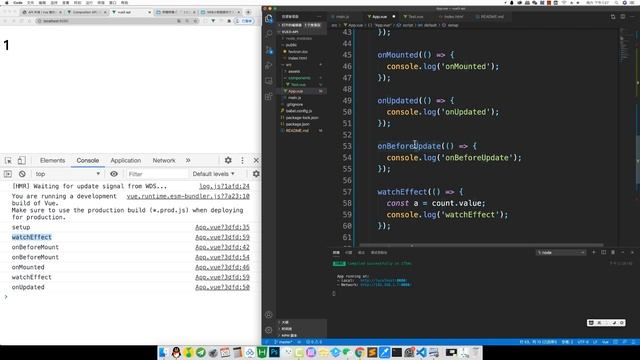Open Terminal app from the Dock

pyautogui.click(x=397, y=352)
